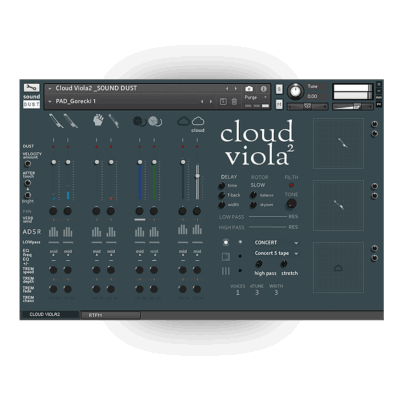The height and width of the screenshot is (400, 400).
Task: Select the white cloud icon labeled cloud
Action: tap(198, 120)
